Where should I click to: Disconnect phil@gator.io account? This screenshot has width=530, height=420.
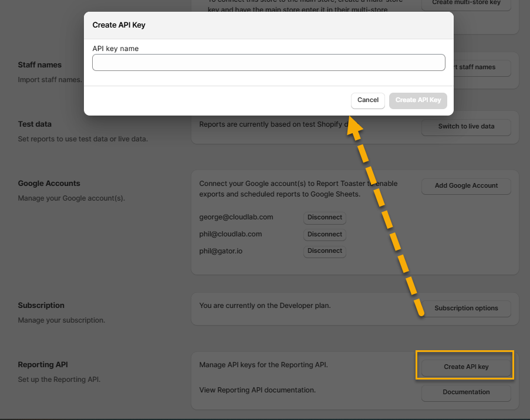[x=325, y=251]
